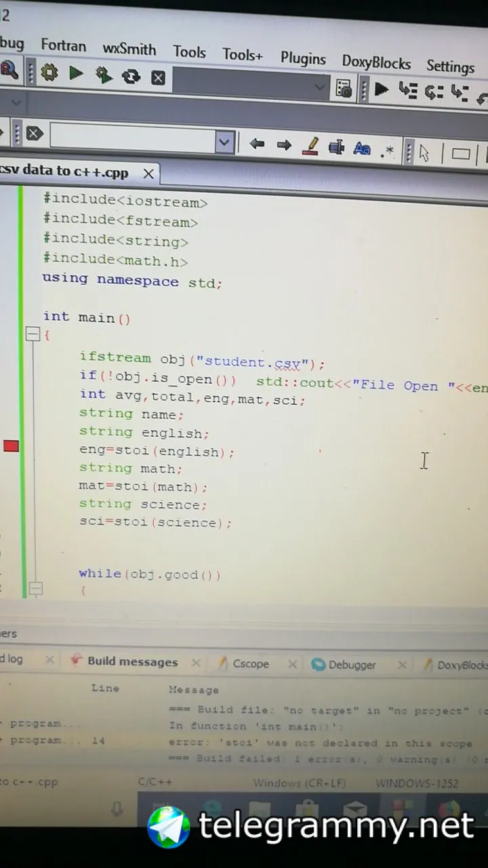Close the Debugger tab

(x=401, y=665)
